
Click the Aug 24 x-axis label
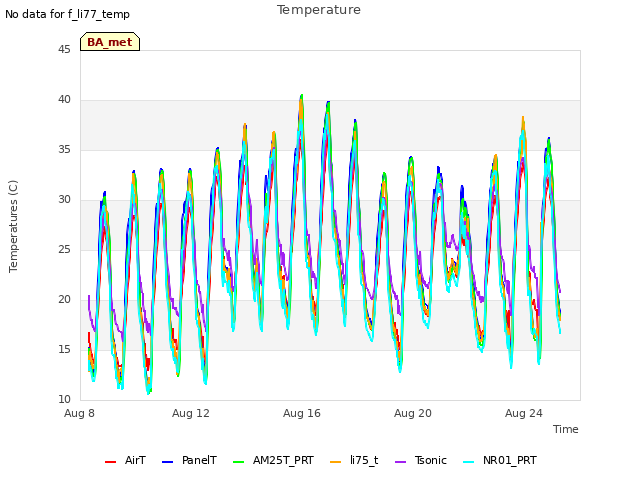[x=524, y=413]
